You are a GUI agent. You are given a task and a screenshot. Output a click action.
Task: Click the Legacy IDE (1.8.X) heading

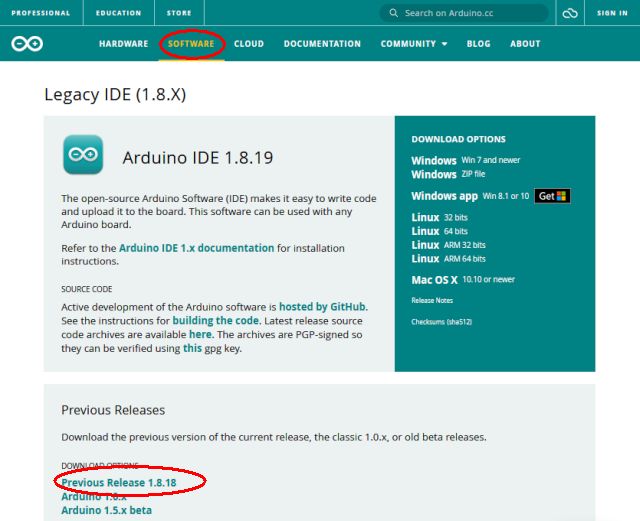click(x=115, y=95)
